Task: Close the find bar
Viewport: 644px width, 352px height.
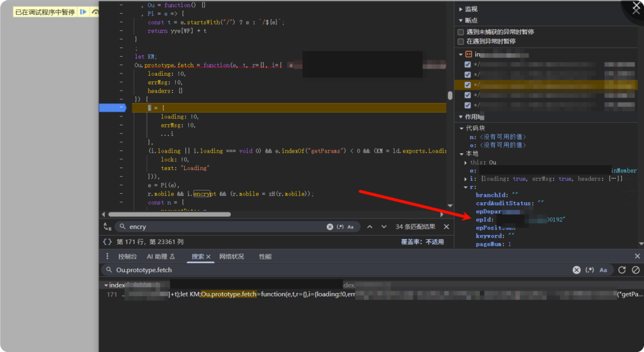Action: [x=447, y=227]
